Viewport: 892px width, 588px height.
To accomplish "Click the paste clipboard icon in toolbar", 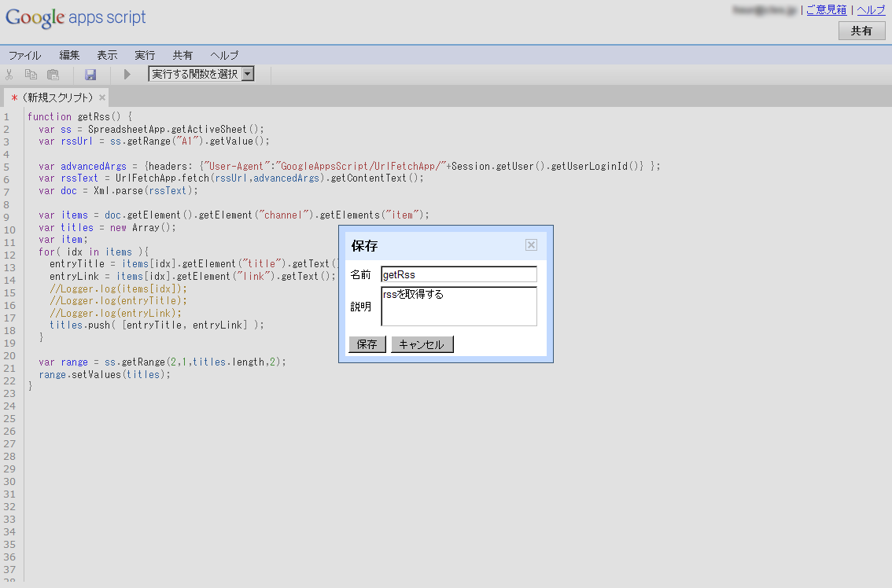I will (x=53, y=75).
